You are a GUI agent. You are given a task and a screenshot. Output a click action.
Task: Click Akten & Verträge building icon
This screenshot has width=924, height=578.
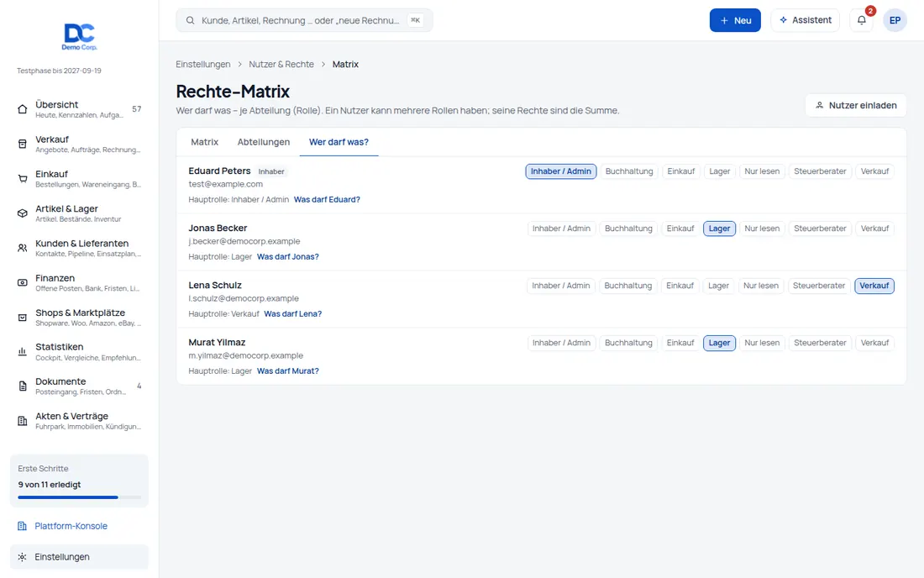click(23, 421)
